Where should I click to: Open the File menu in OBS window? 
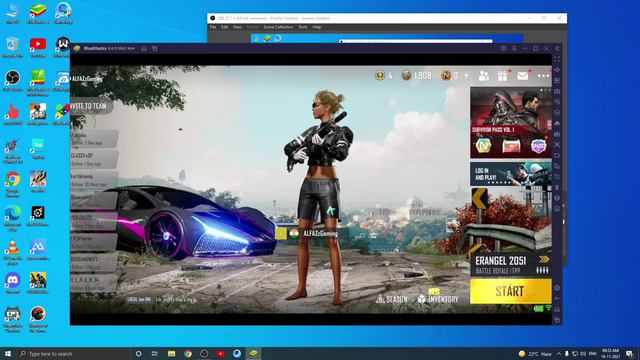(213, 27)
